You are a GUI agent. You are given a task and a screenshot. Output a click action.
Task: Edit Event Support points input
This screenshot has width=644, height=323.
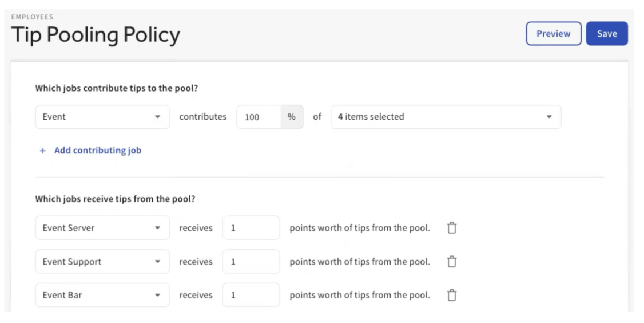pyautogui.click(x=251, y=261)
